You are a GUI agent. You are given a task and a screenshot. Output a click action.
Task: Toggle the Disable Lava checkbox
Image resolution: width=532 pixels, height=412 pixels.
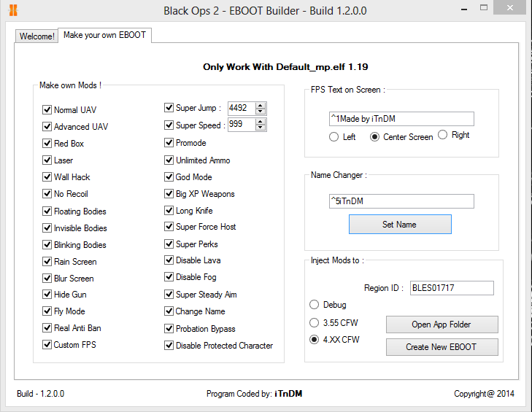[x=169, y=260]
